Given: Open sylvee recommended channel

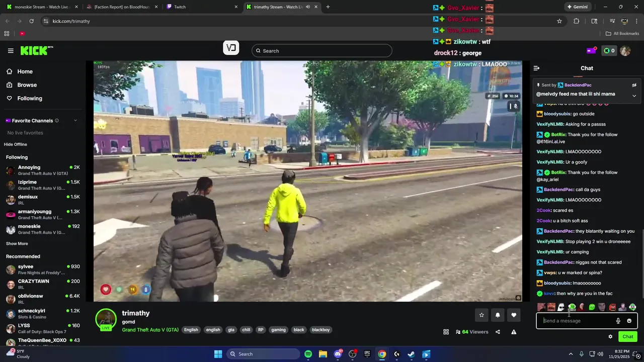Looking at the screenshot, I should tap(43, 269).
